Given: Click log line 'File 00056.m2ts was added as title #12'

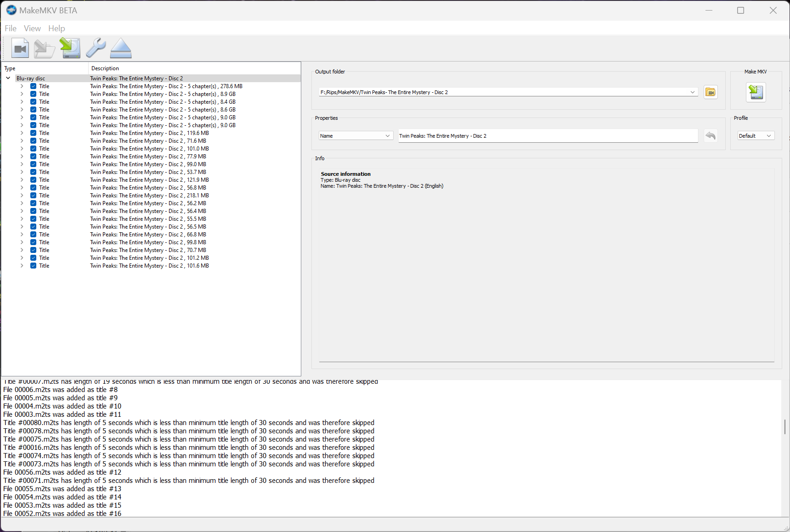Looking at the screenshot, I should click(x=62, y=472).
